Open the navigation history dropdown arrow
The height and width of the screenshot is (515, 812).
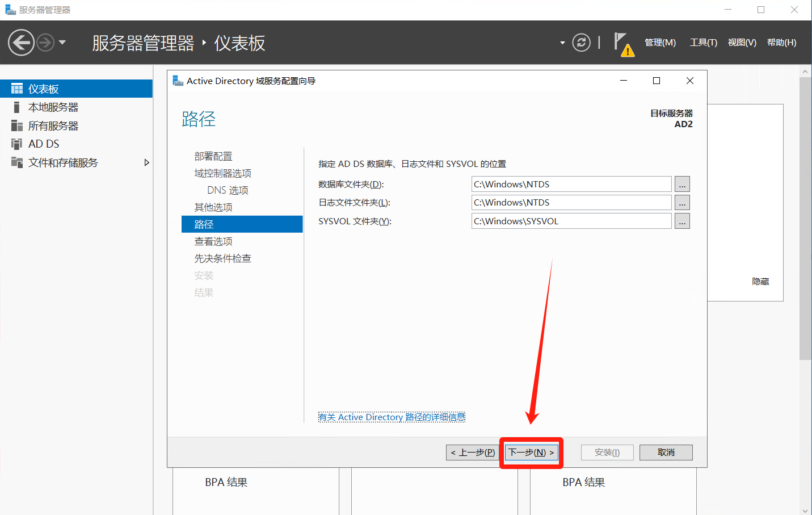[x=62, y=43]
